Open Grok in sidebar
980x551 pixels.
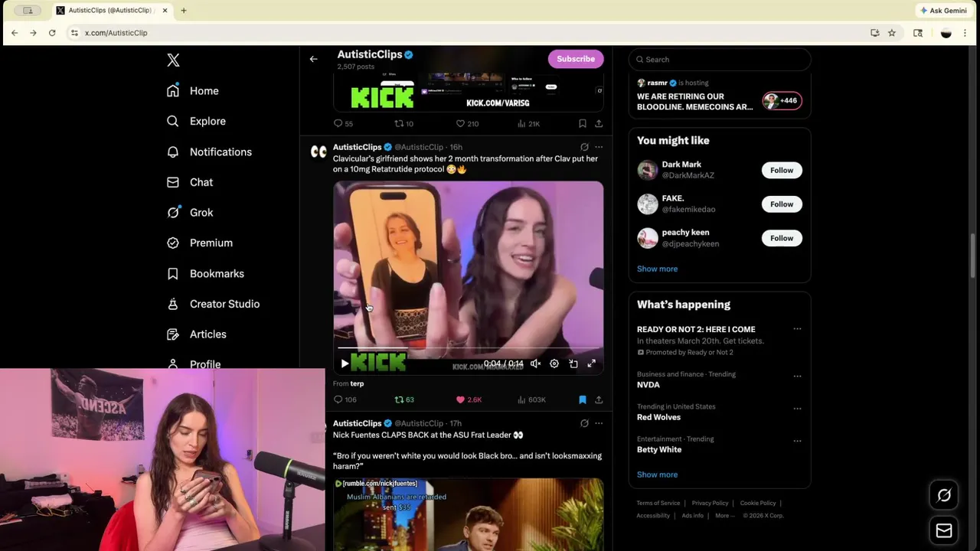click(190, 213)
